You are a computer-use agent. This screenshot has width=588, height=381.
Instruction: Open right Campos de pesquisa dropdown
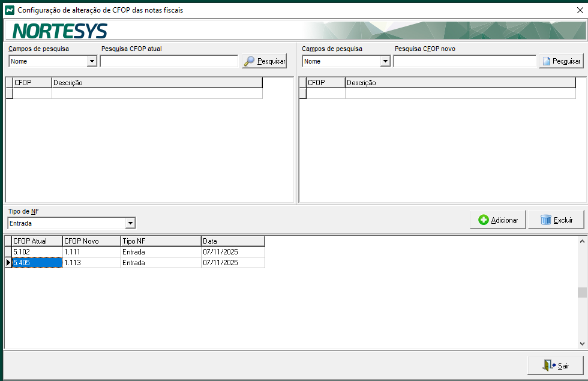(x=385, y=61)
